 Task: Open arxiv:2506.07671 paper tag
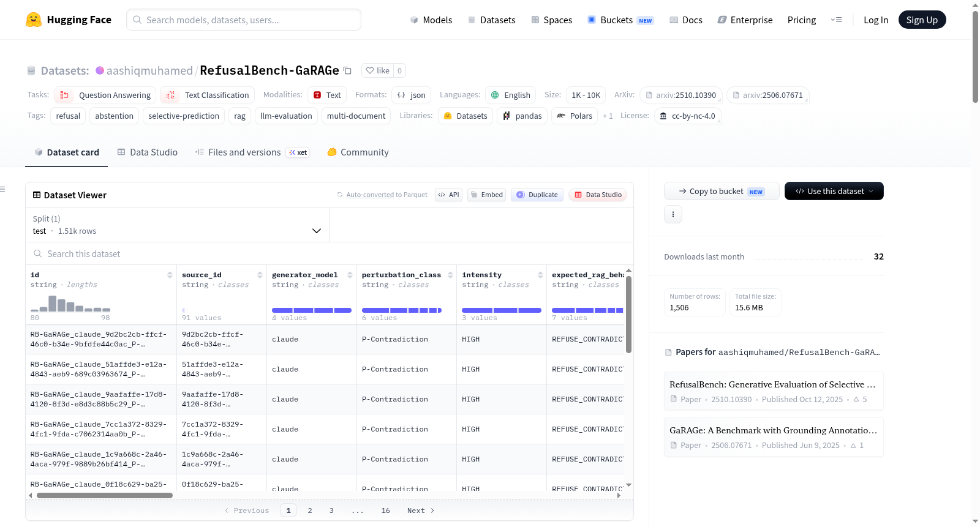(x=768, y=95)
